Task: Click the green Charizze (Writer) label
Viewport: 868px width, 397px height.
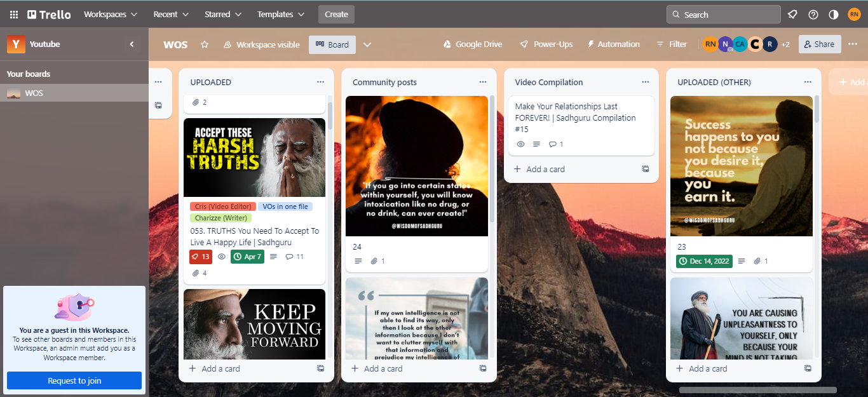Action: [220, 218]
